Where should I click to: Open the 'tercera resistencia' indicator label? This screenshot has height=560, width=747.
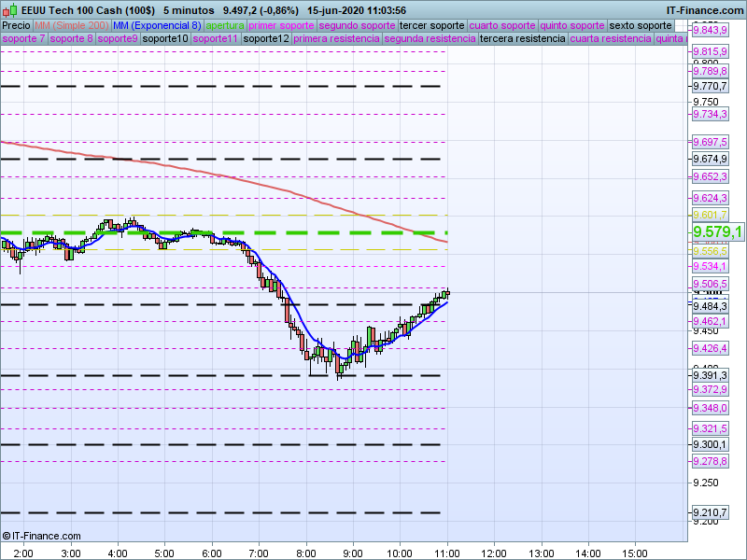tap(521, 39)
